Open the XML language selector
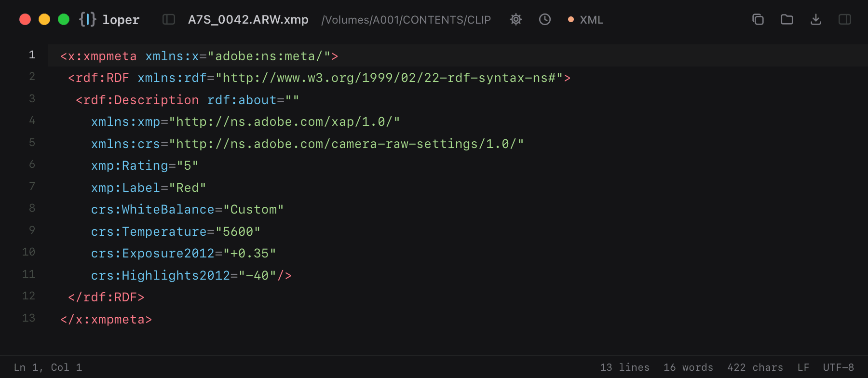This screenshot has height=378, width=868. point(585,20)
